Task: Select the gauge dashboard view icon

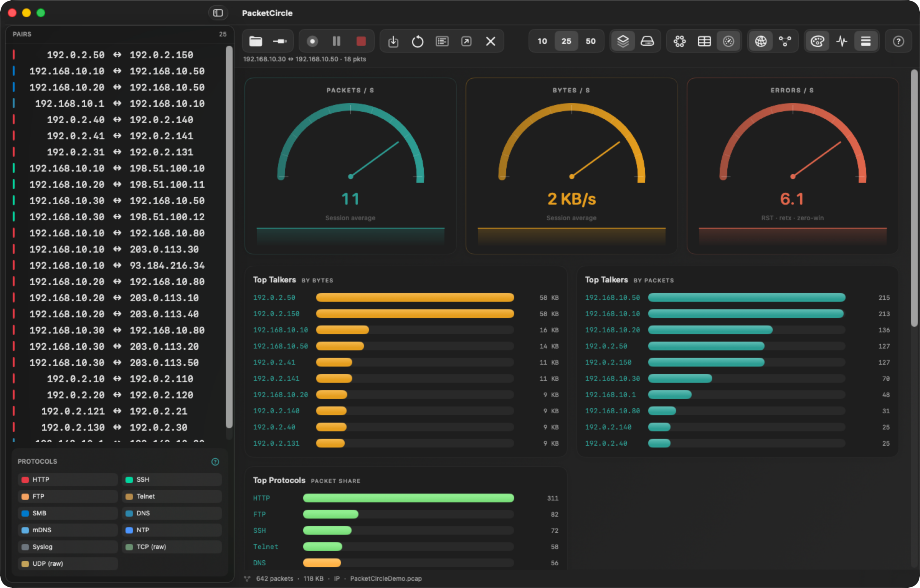Action: click(x=728, y=41)
